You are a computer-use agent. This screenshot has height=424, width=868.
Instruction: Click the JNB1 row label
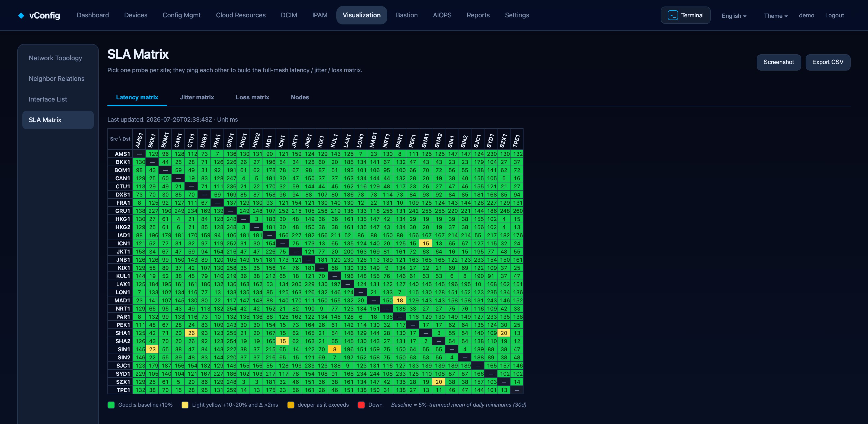click(120, 260)
